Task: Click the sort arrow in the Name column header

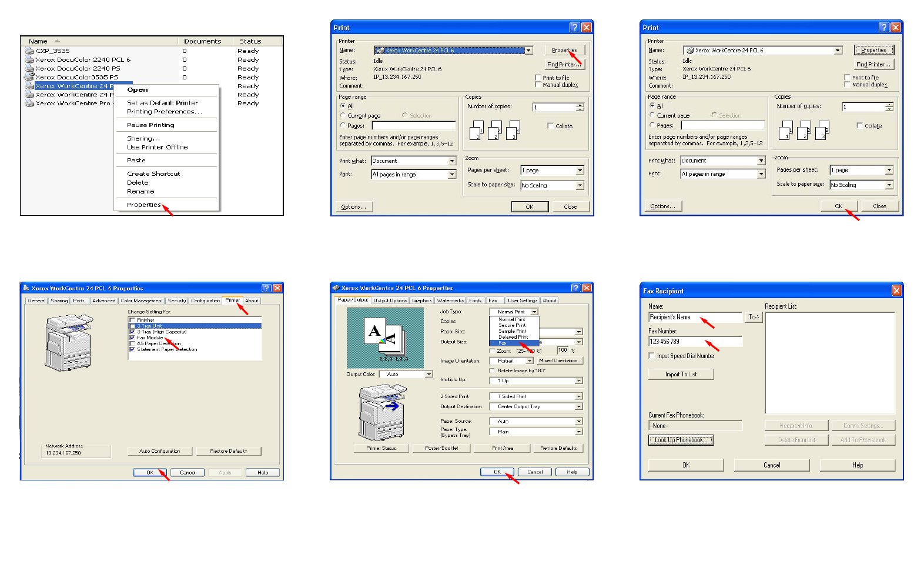Action: coord(57,41)
